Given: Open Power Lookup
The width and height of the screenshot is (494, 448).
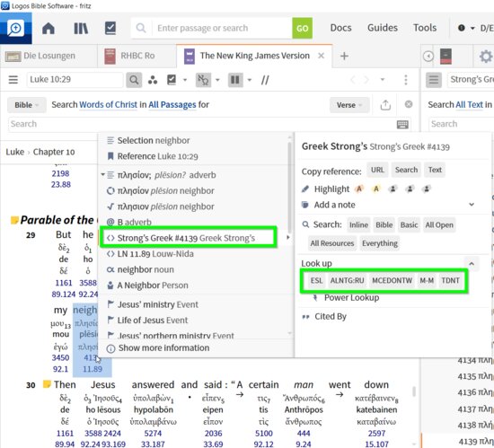Looking at the screenshot, I should click(351, 297).
